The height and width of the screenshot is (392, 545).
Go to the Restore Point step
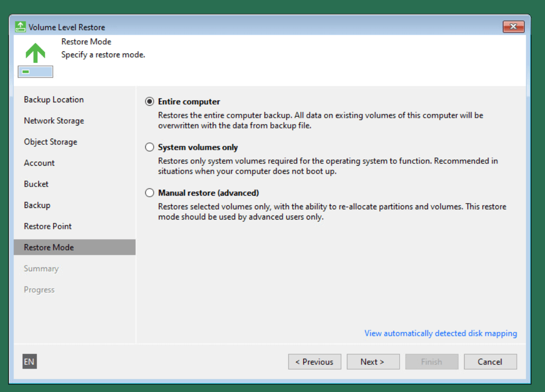(47, 226)
